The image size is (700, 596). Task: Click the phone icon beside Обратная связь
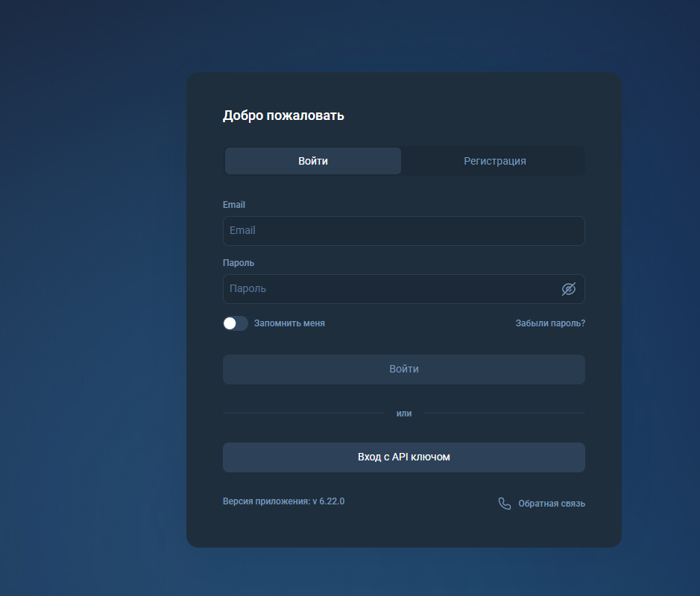505,504
